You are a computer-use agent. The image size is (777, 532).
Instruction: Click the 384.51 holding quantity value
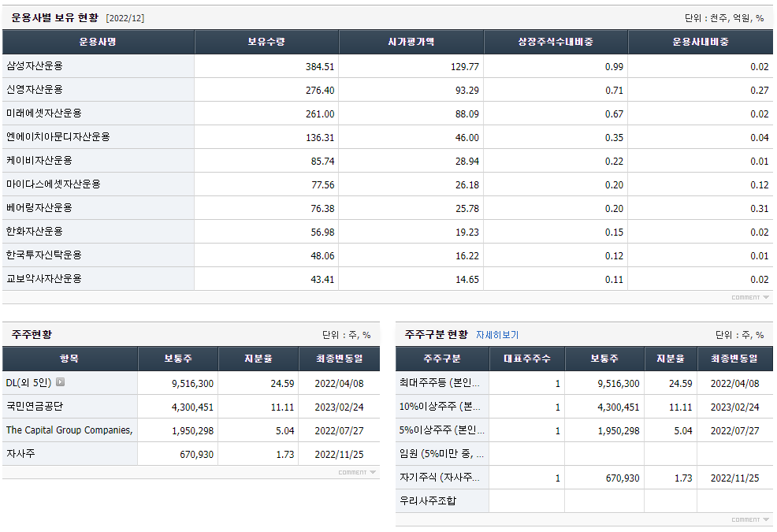320,66
